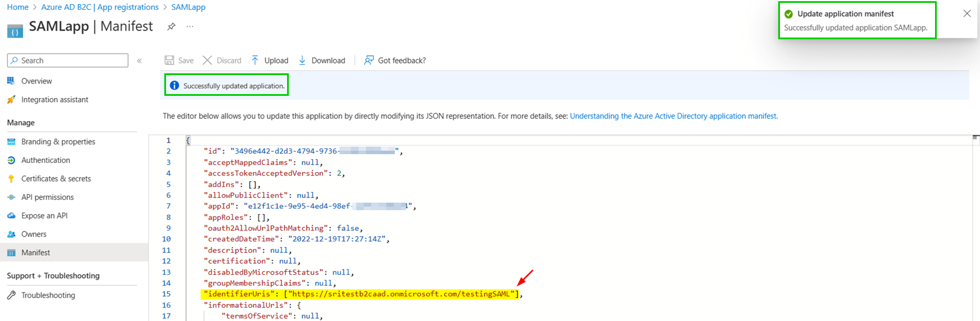Collapse the sidebar navigation menu
The width and height of the screenshot is (980, 321).
(x=140, y=61)
